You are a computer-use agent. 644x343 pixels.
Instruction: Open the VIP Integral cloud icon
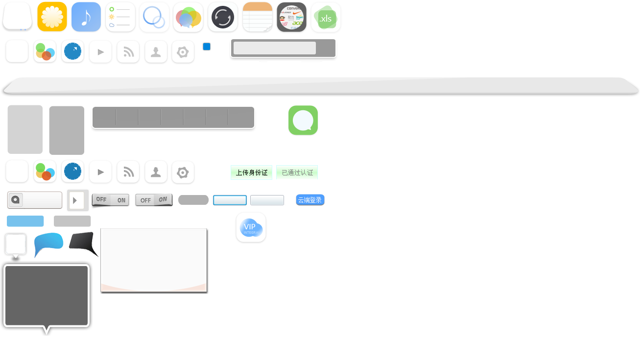point(251,227)
